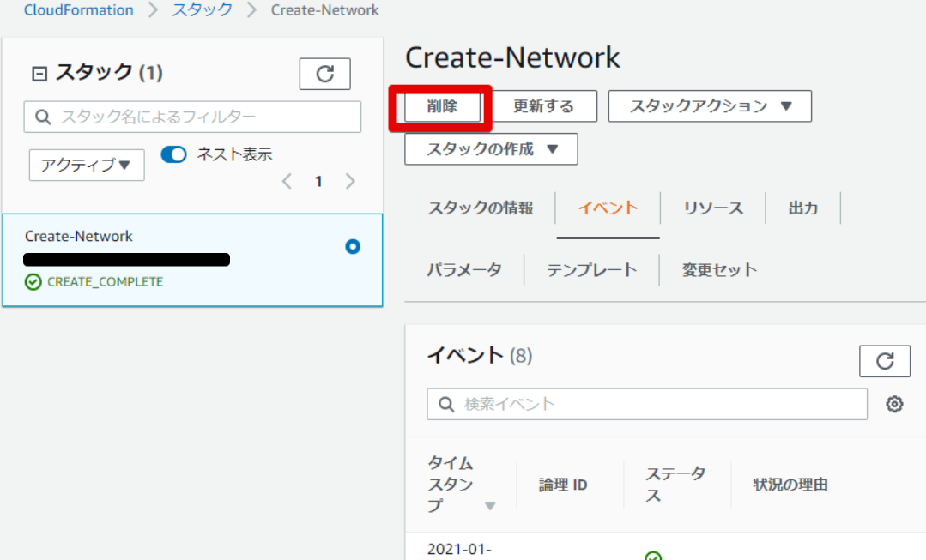Viewport: 926px width, 560px height.
Task: Refresh the stacks list
Action: 324,74
